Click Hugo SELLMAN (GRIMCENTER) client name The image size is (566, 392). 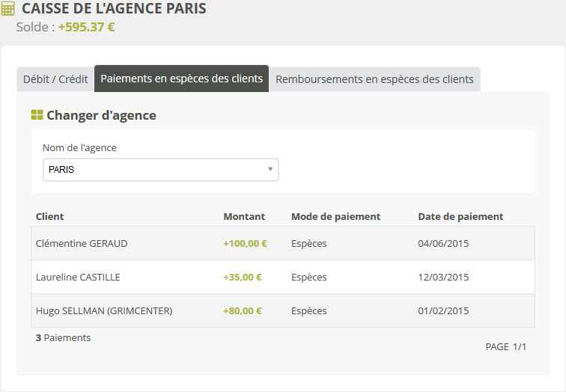[x=104, y=310]
